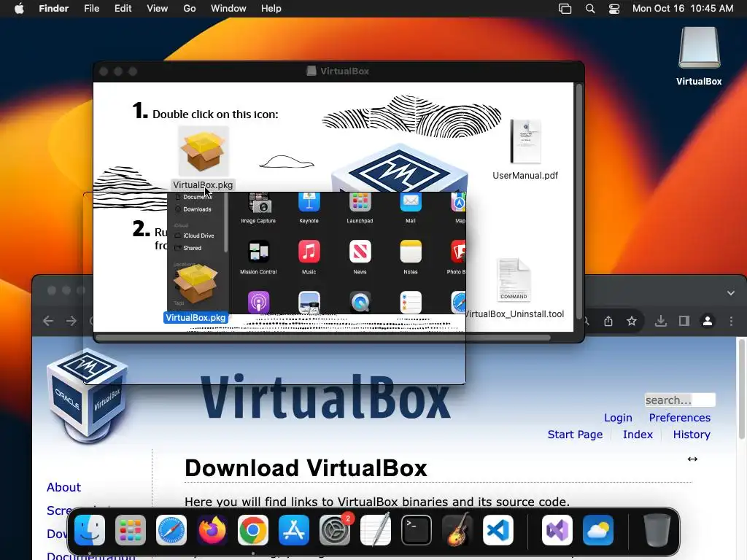
Task: Expand Chrome's tab search chevron
Action: pyautogui.click(x=731, y=293)
